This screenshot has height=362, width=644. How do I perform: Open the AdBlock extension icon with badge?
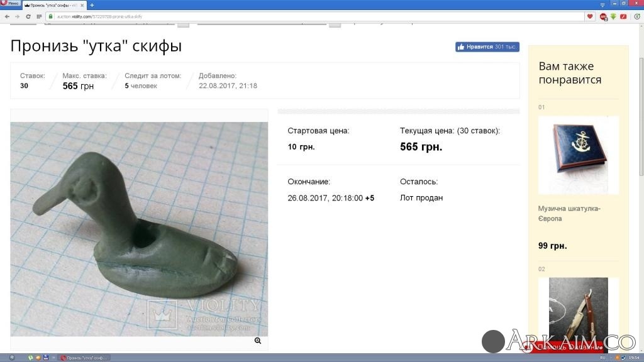click(602, 16)
